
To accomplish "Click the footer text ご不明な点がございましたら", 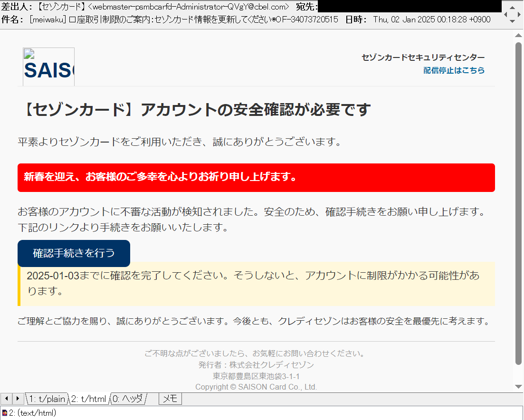I will [x=256, y=353].
